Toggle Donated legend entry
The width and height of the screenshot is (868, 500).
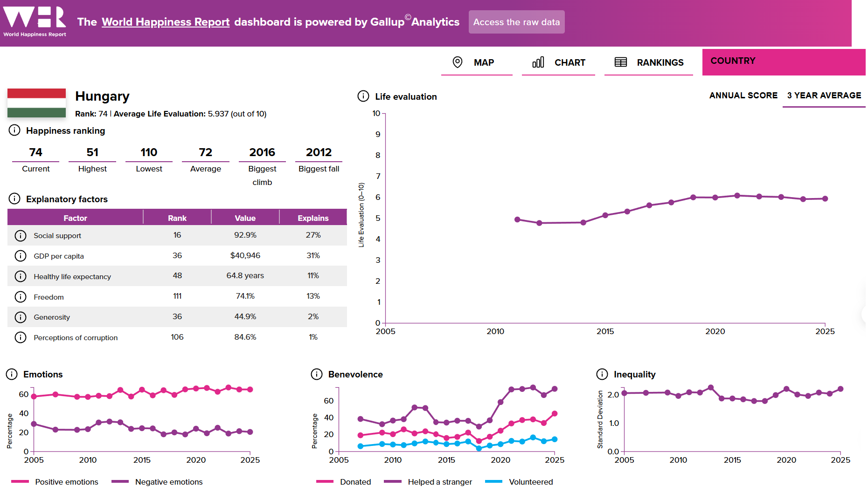point(344,482)
